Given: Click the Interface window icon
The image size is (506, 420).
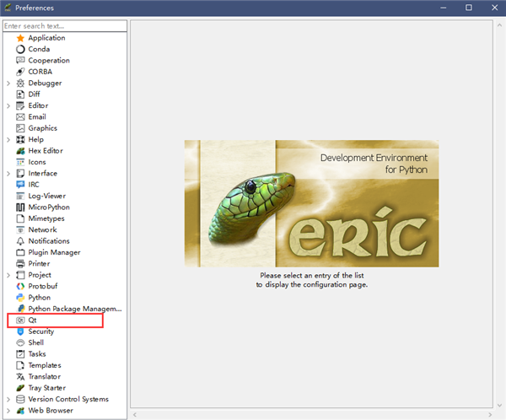Looking at the screenshot, I should 20,174.
